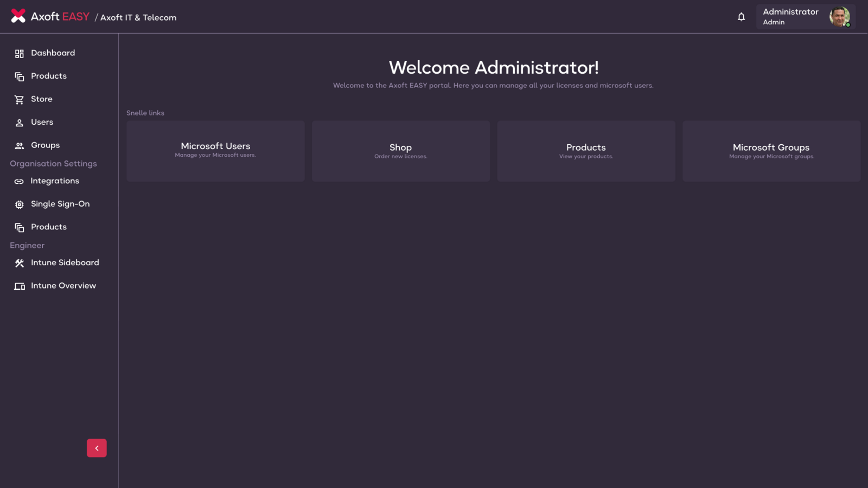The image size is (868, 488).
Task: Click 'Manage your Microsoft groups.' subtitle
Action: [x=771, y=157]
